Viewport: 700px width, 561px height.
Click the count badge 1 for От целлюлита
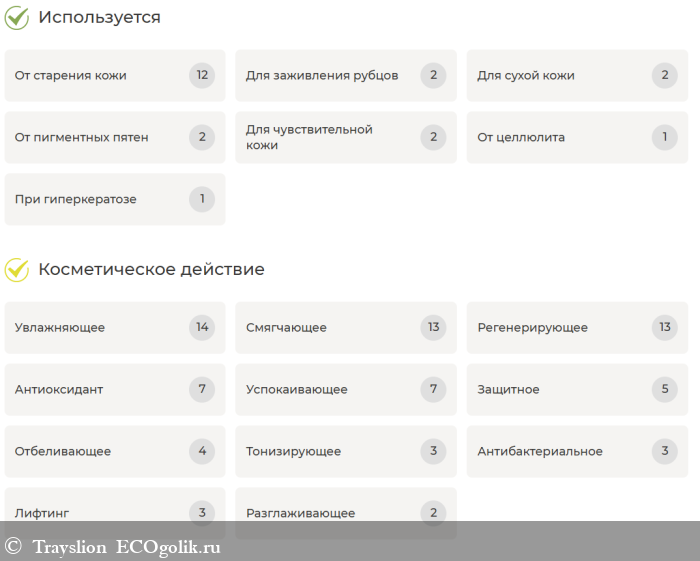click(664, 137)
